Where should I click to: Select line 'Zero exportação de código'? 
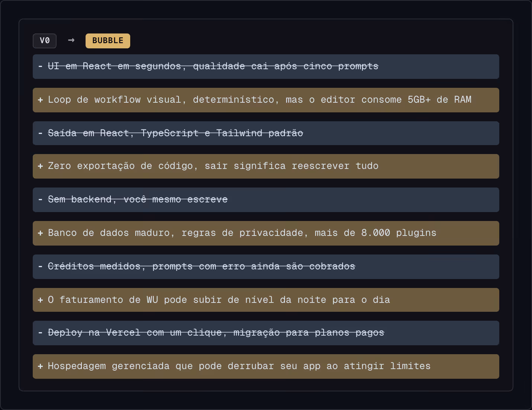pyautogui.click(x=266, y=166)
